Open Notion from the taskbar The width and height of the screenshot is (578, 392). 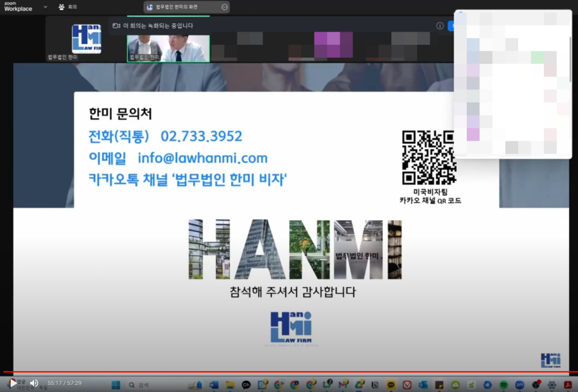[x=375, y=385]
